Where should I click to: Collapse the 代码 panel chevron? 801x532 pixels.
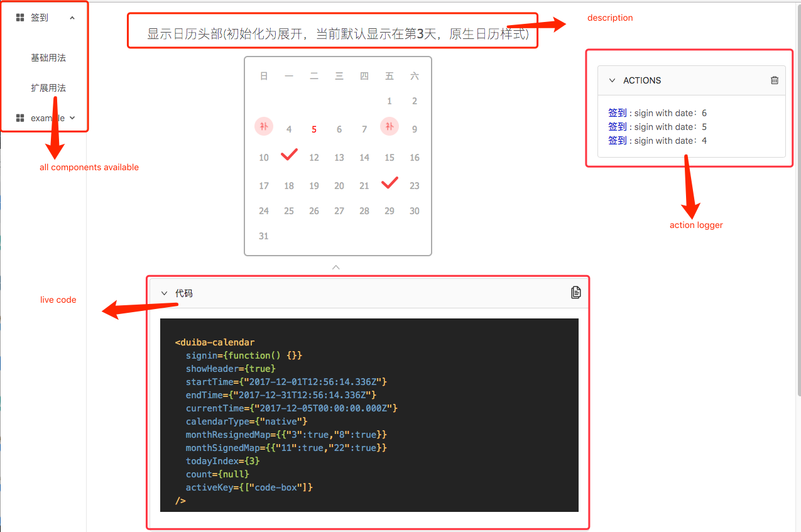(165, 293)
